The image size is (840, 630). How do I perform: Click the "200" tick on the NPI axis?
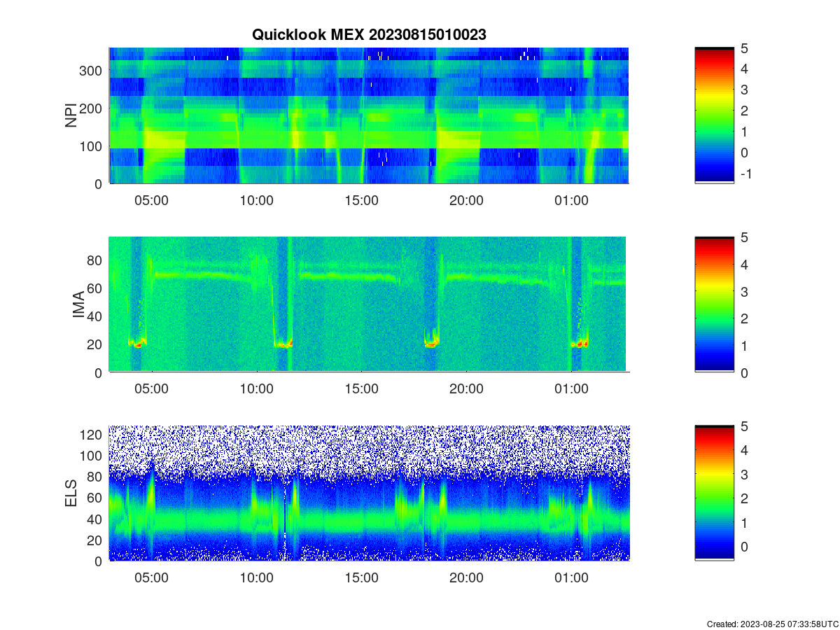tap(92, 108)
